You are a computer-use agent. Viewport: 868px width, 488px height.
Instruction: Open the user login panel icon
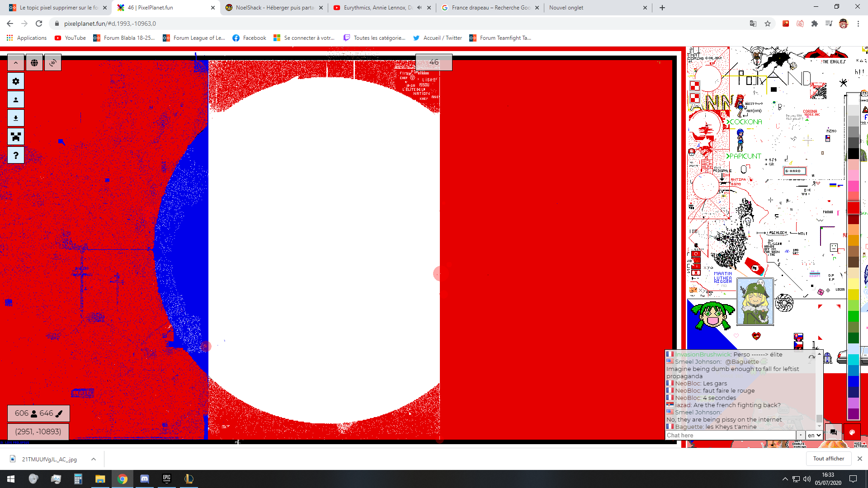pyautogui.click(x=16, y=100)
